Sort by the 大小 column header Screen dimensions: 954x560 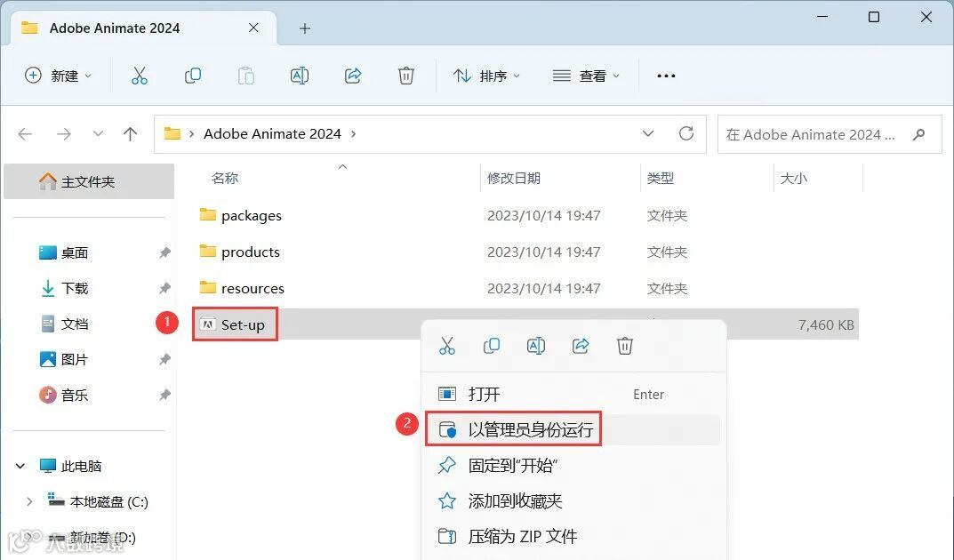(x=793, y=178)
